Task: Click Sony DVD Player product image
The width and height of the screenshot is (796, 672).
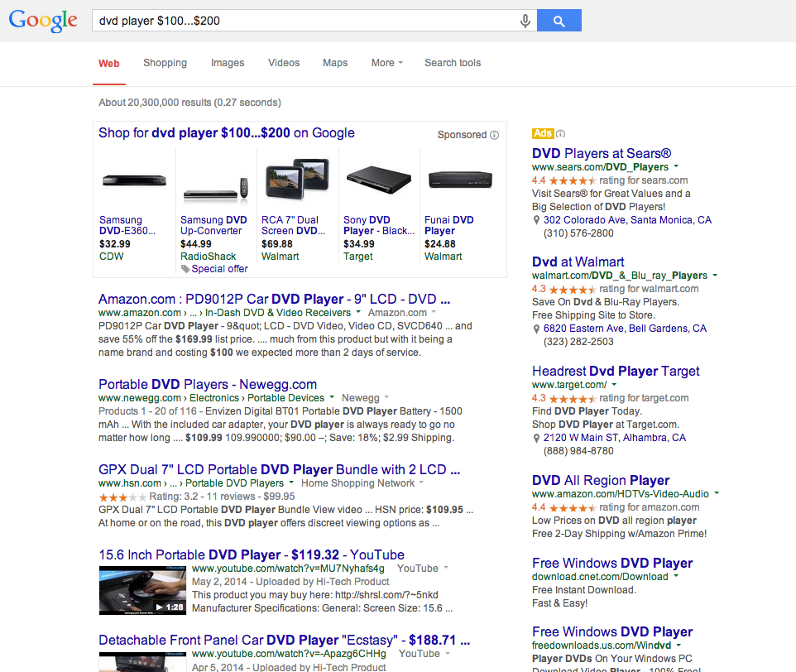Action: (379, 180)
